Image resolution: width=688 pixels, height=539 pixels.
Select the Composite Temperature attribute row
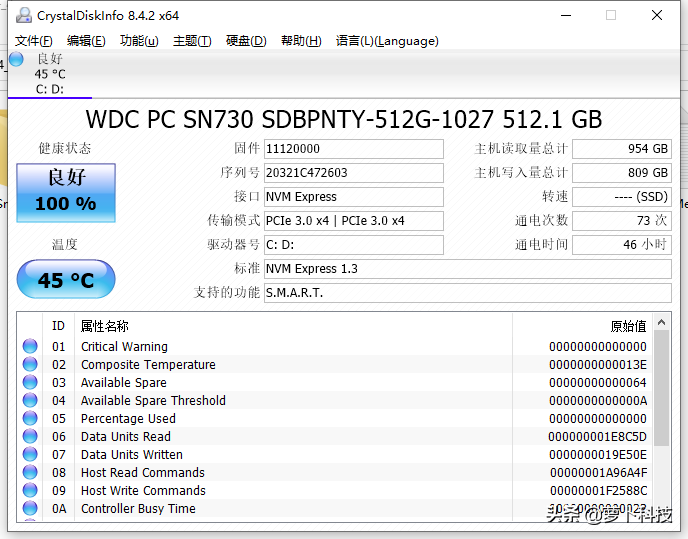pyautogui.click(x=335, y=364)
